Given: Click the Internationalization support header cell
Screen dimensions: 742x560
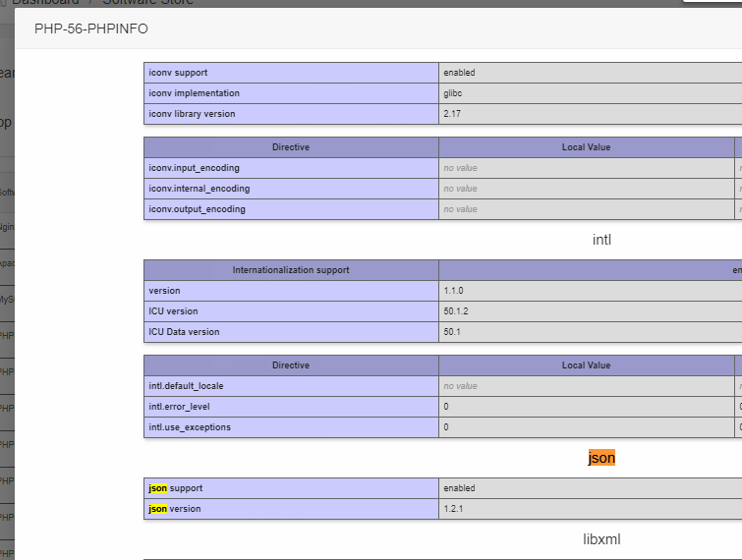Looking at the screenshot, I should 291,270.
